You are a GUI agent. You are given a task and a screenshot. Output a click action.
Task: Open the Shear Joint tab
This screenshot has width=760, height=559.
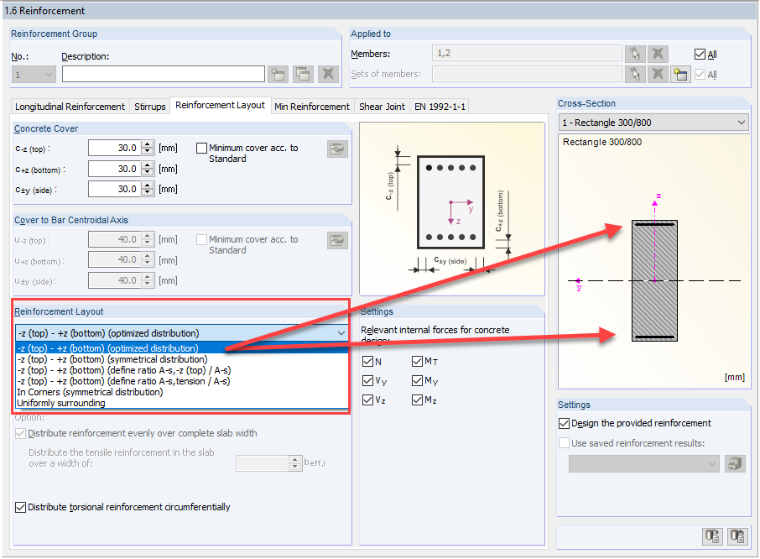(382, 106)
